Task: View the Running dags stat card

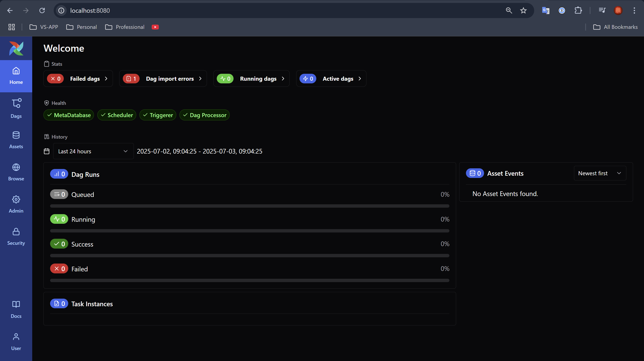Action: click(251, 78)
